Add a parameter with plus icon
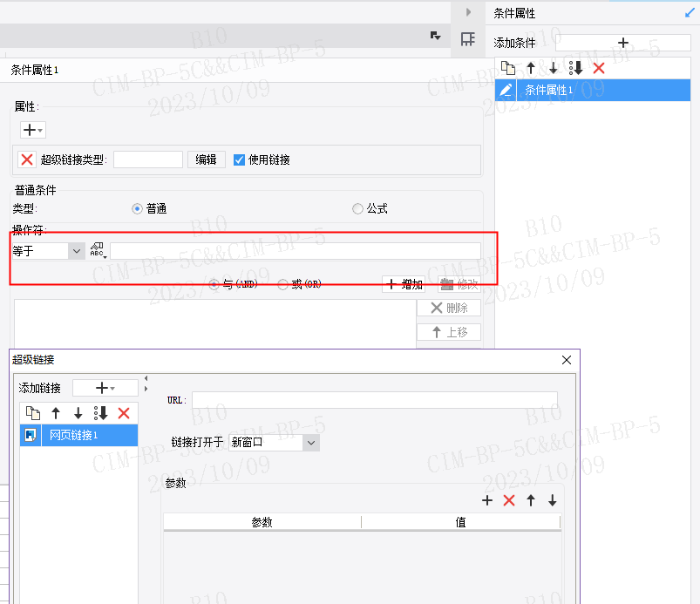700x604 pixels. (x=487, y=500)
